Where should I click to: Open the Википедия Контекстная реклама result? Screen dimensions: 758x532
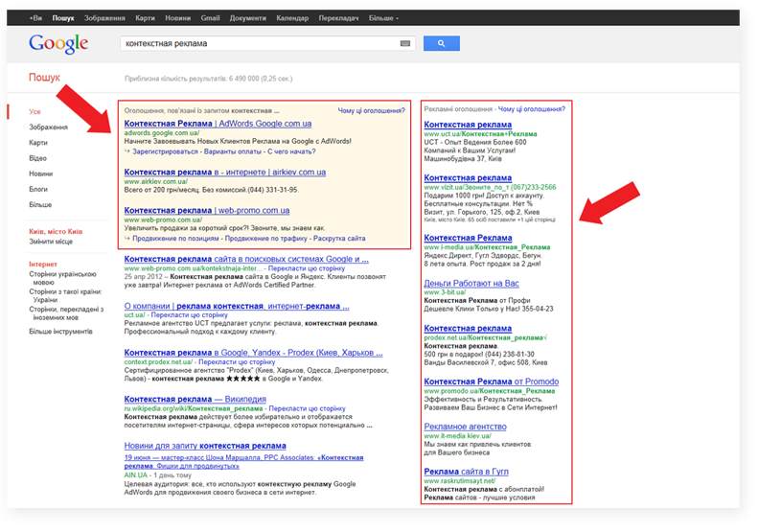pyautogui.click(x=195, y=399)
